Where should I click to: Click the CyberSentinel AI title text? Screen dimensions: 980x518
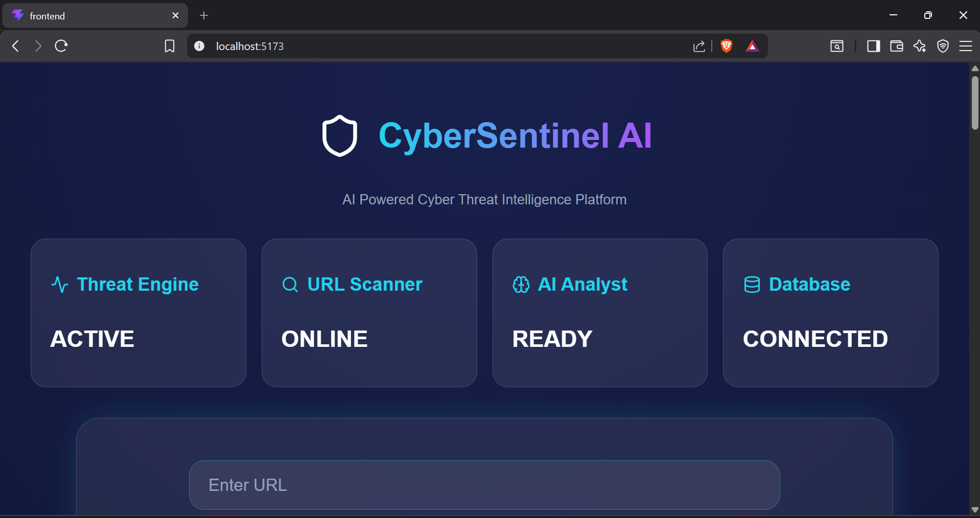[515, 136]
